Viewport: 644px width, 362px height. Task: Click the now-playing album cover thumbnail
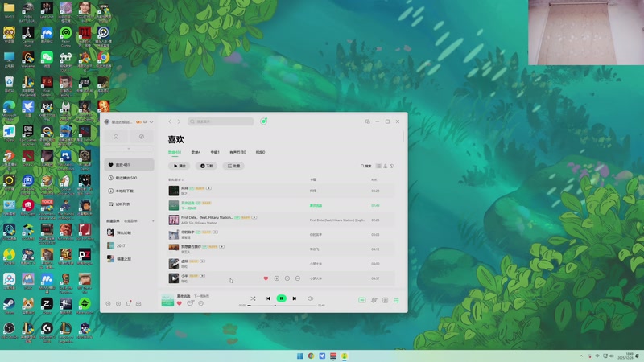click(167, 300)
